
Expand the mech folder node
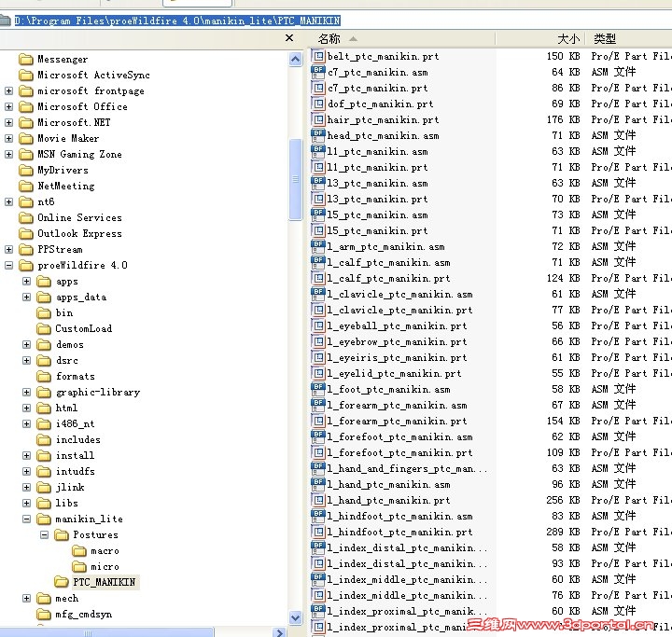pos(26,598)
